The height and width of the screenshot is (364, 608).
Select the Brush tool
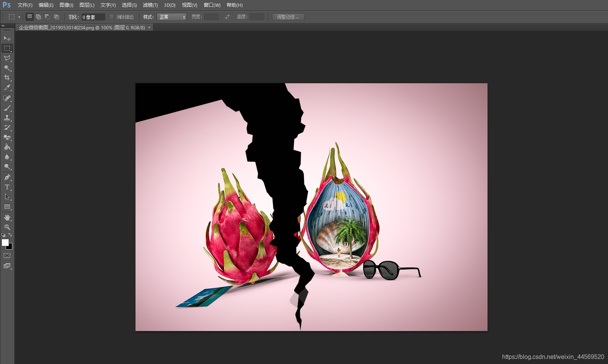7,108
